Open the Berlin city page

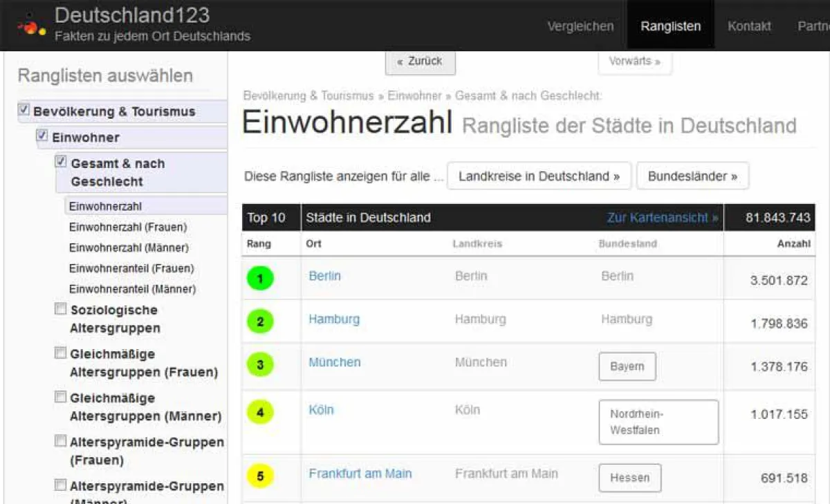pyautogui.click(x=325, y=276)
